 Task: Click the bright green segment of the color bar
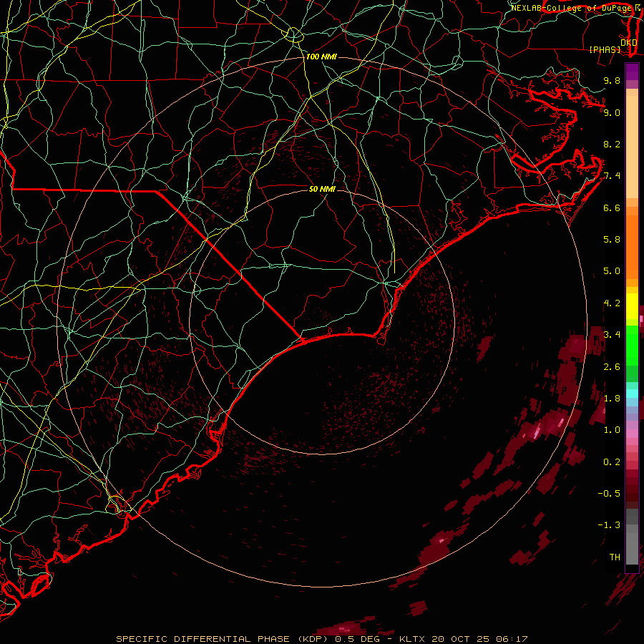click(x=632, y=345)
